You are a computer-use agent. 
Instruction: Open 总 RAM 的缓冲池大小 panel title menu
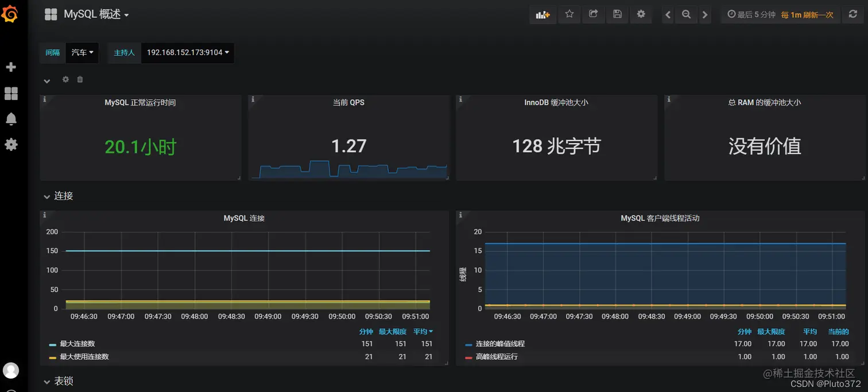(764, 103)
